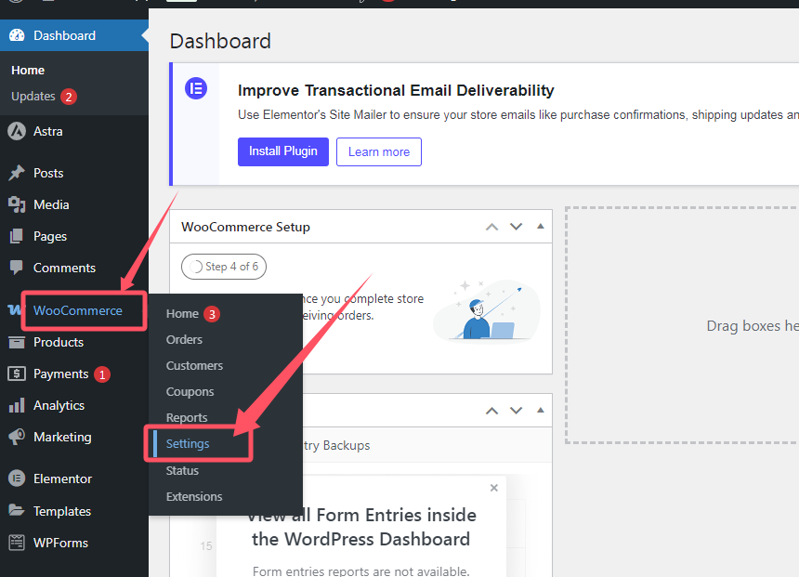
Task: Move WooCommerce Setup widget up
Action: click(x=492, y=227)
